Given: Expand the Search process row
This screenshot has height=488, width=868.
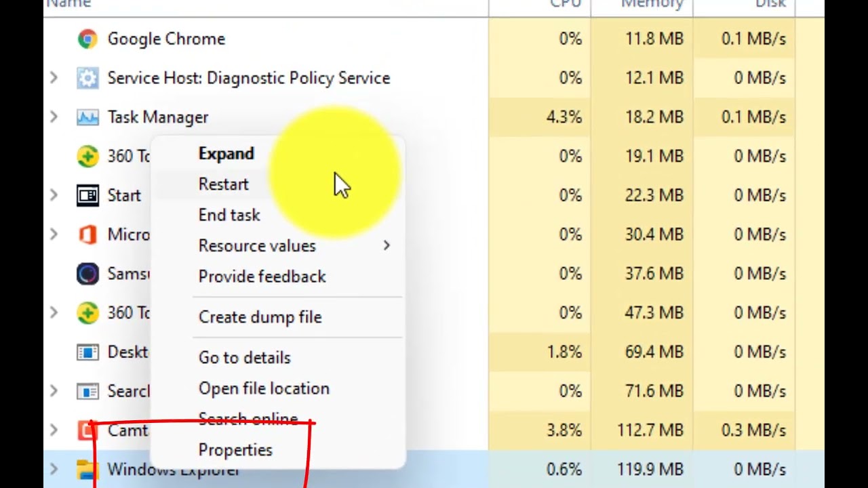Looking at the screenshot, I should pos(54,391).
